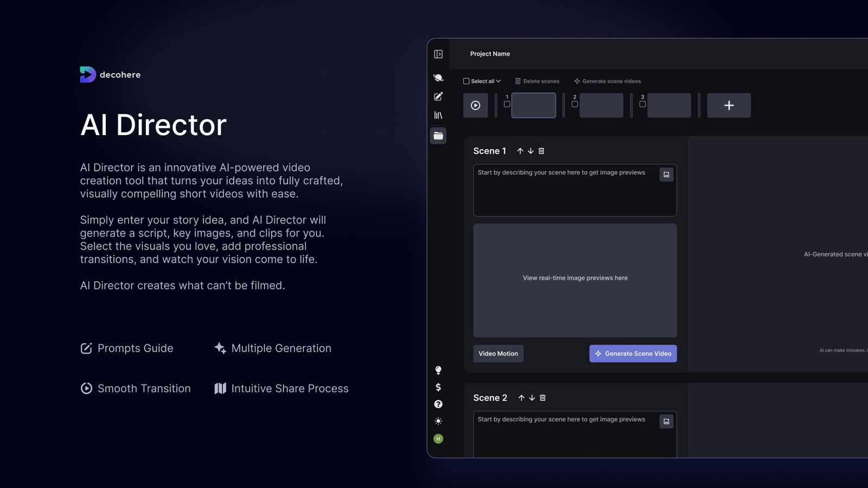Open the library books icon
Viewport: 868px width, 488px height.
point(438,115)
